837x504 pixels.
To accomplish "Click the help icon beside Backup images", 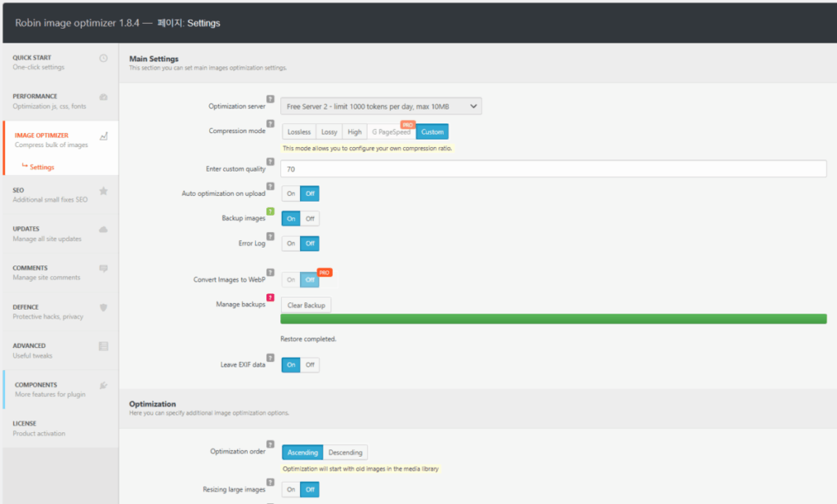I will [x=271, y=211].
